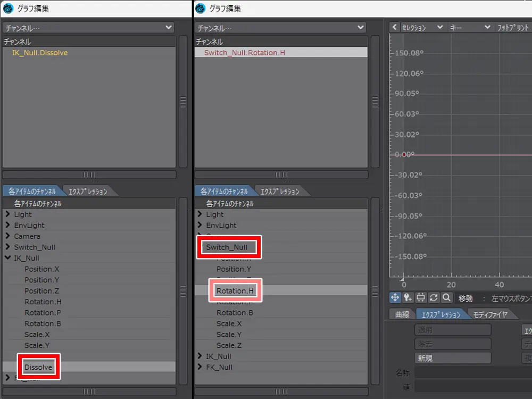532x399 pixels.
Task: Select Switch_Null.Rotation.H in the channel list
Action: (x=245, y=53)
